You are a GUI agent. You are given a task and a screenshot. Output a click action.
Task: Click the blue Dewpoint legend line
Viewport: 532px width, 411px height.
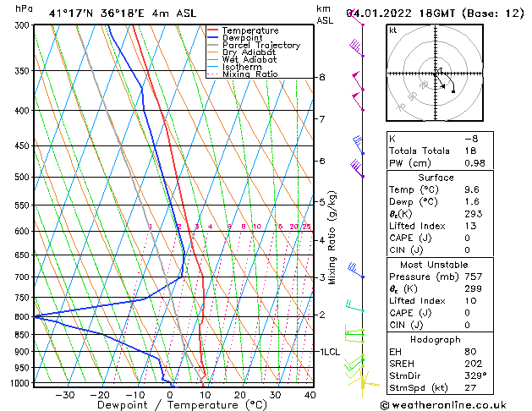click(x=213, y=37)
